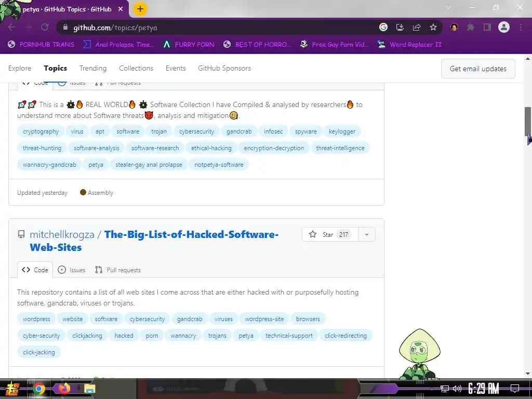Toggle the browser side panel icon
This screenshot has width=532, height=399.
pos(487,28)
